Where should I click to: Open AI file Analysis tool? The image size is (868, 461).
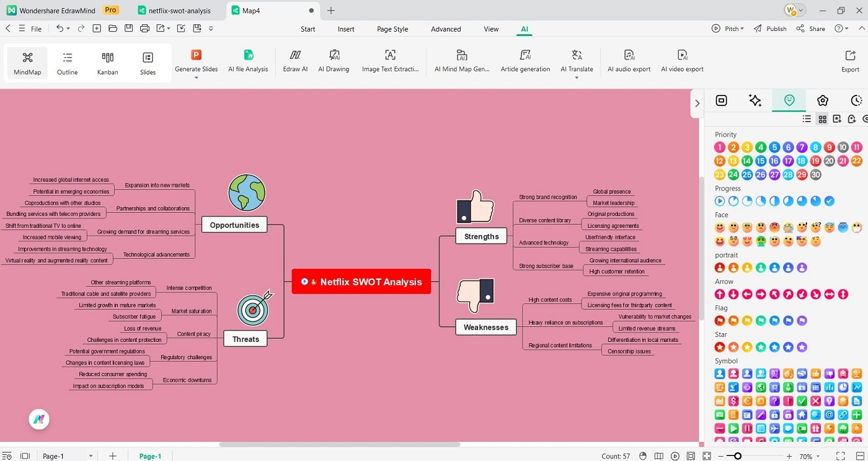click(248, 61)
